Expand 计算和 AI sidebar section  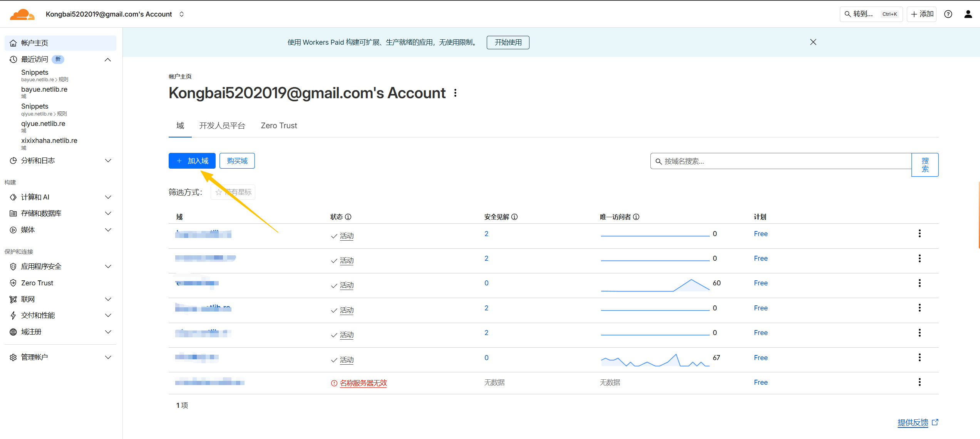click(x=108, y=197)
